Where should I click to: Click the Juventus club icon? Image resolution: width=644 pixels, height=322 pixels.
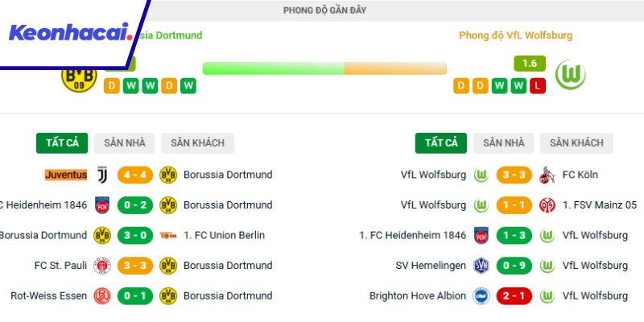coord(102,175)
